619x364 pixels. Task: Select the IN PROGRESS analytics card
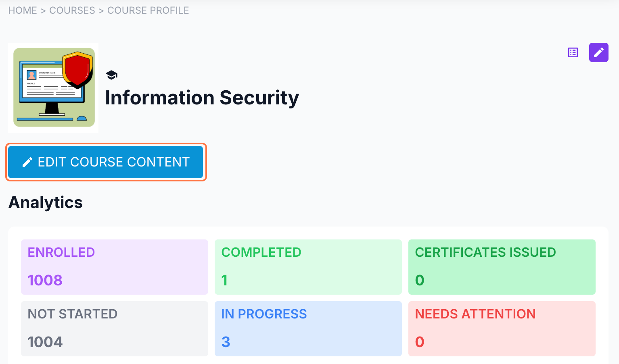coord(308,328)
